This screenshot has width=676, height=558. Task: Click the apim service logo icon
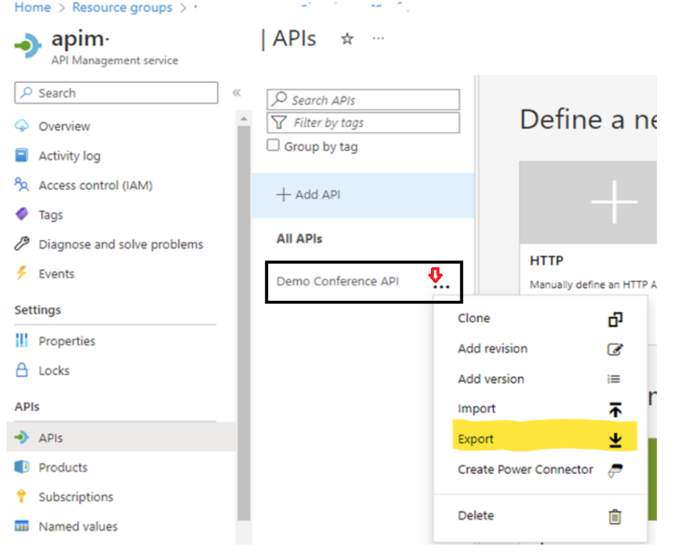point(28,45)
